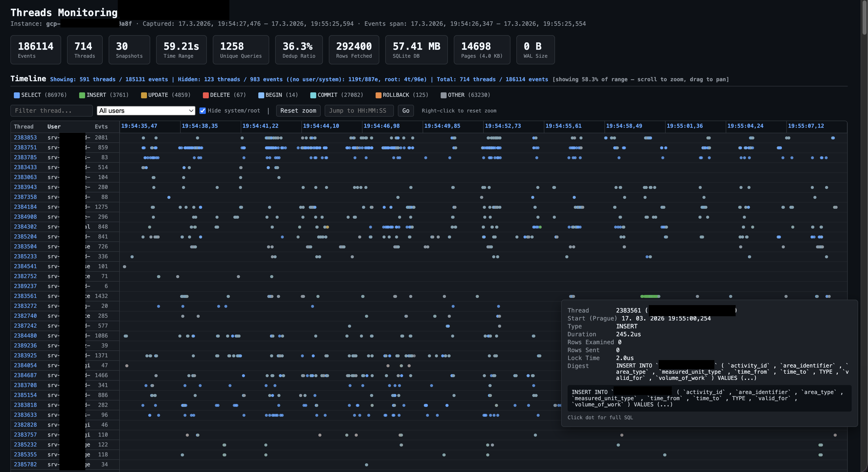868x472 pixels.
Task: Click the lone event dot on thread 2384541
Action: coord(125,267)
